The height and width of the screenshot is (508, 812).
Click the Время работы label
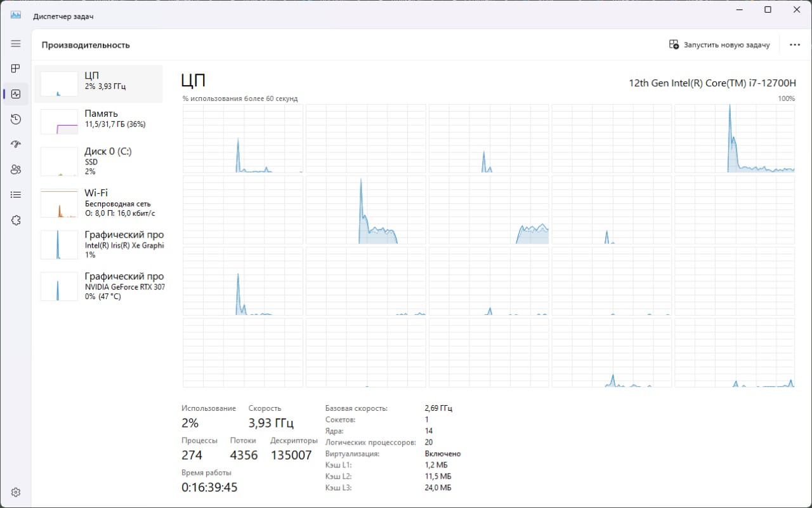(x=207, y=472)
